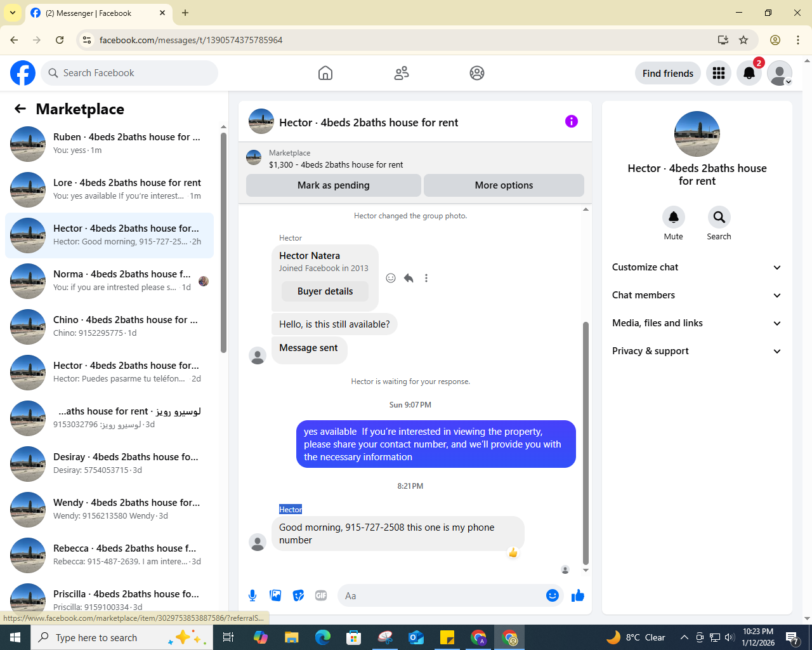Bookmark this tab with star icon
Image resolution: width=812 pixels, height=650 pixels.
(x=743, y=40)
